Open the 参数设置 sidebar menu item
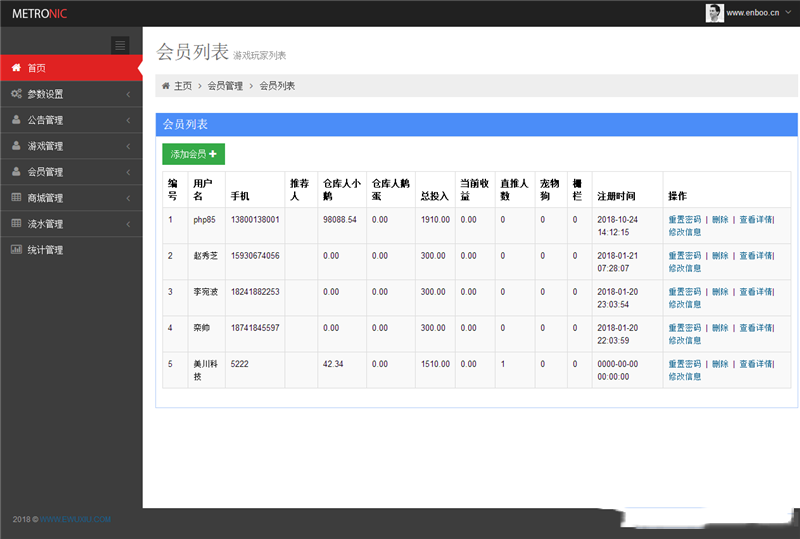The image size is (800, 539). click(x=71, y=94)
